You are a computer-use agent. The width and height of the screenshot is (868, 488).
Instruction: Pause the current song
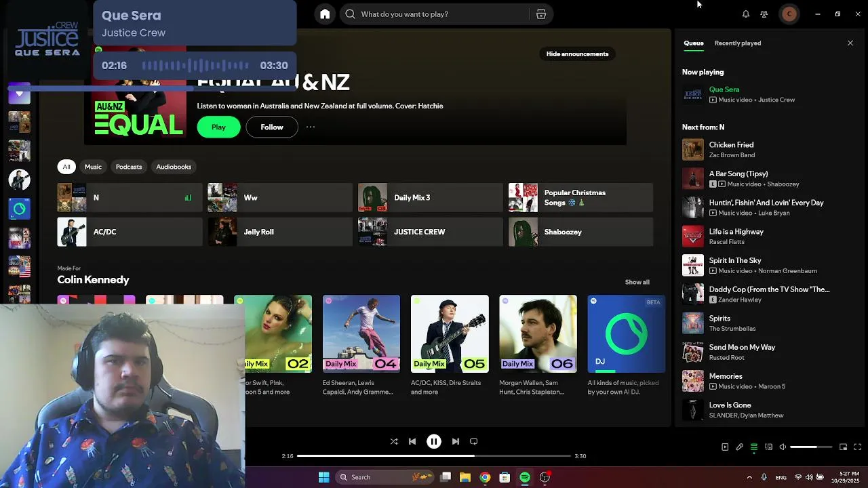434,441
